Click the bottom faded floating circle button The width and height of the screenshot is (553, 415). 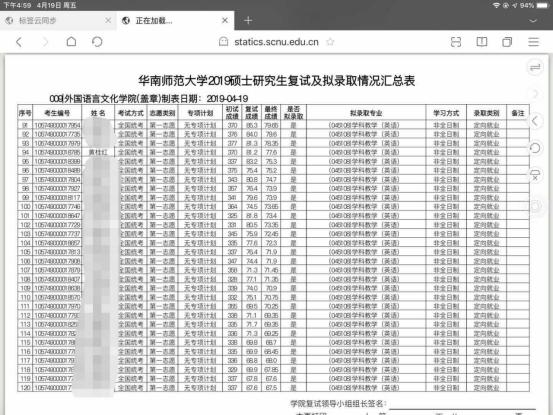click(x=535, y=206)
